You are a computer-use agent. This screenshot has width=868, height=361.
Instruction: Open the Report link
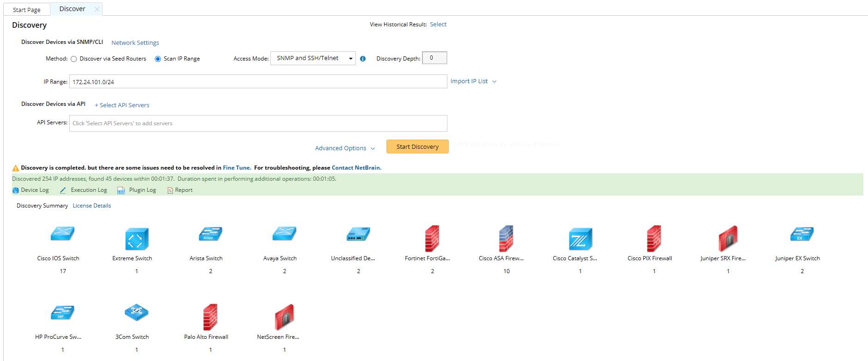tap(183, 190)
